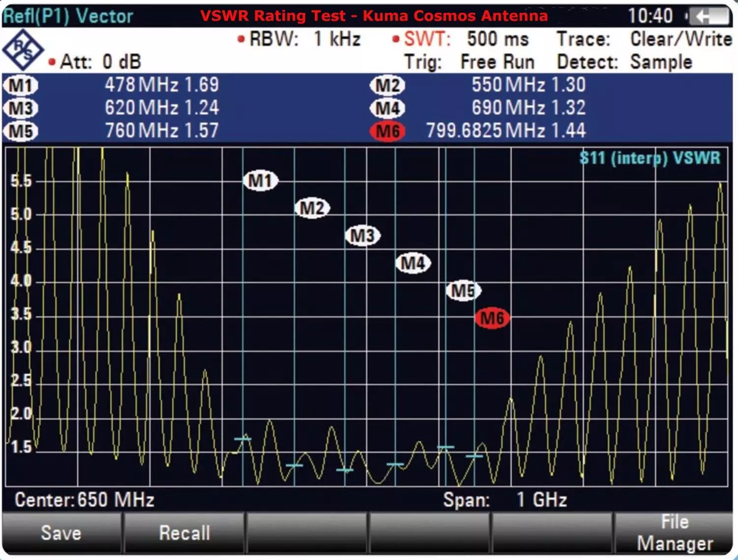738x560 pixels.
Task: Click the 5.0 y-axis scale value
Action: coord(21,214)
